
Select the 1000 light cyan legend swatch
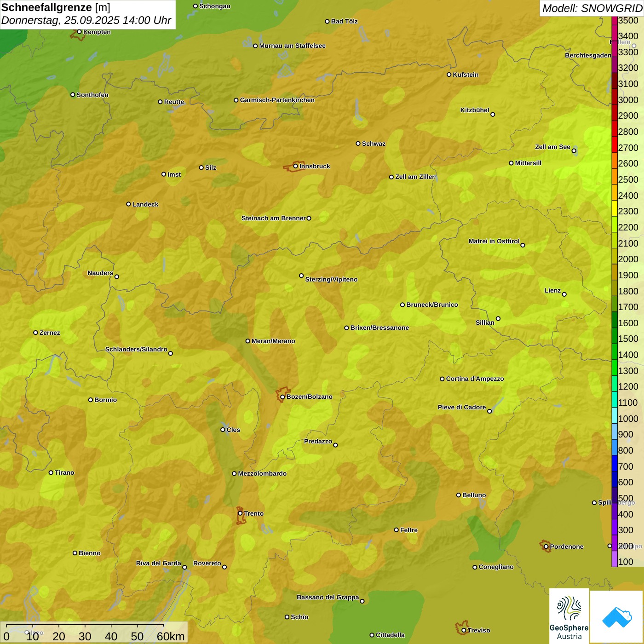[x=615, y=415]
